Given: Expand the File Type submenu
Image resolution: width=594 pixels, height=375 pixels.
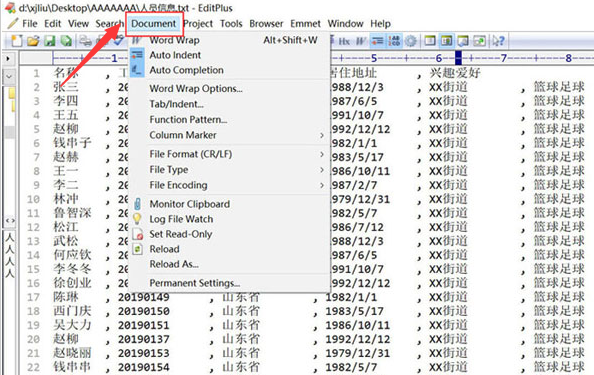Looking at the screenshot, I should 229,170.
